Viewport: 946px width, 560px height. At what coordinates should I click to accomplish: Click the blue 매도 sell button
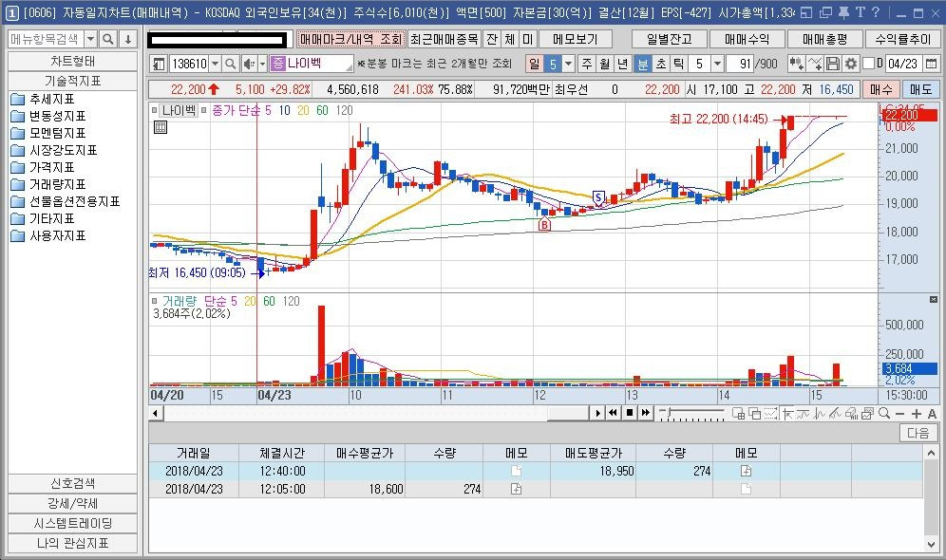[x=920, y=89]
